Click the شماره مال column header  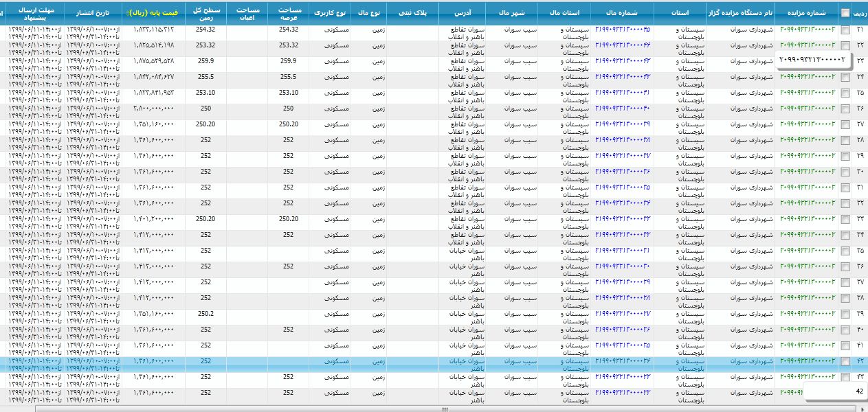coord(623,12)
